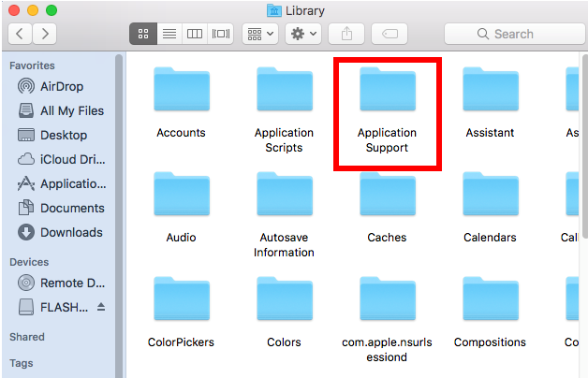The image size is (588, 378).
Task: Open iCloud Drive in the sidebar
Action: [62, 160]
